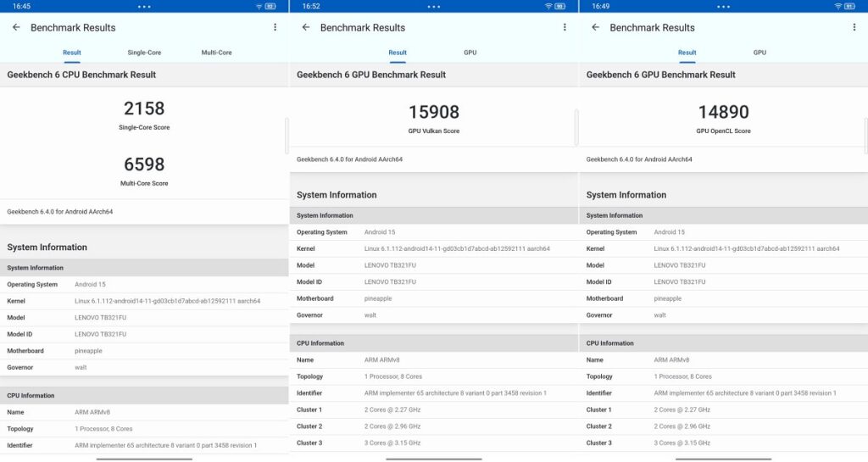Tap Operating System row on OpenCL screen
The image size is (868, 462).
coord(724,232)
